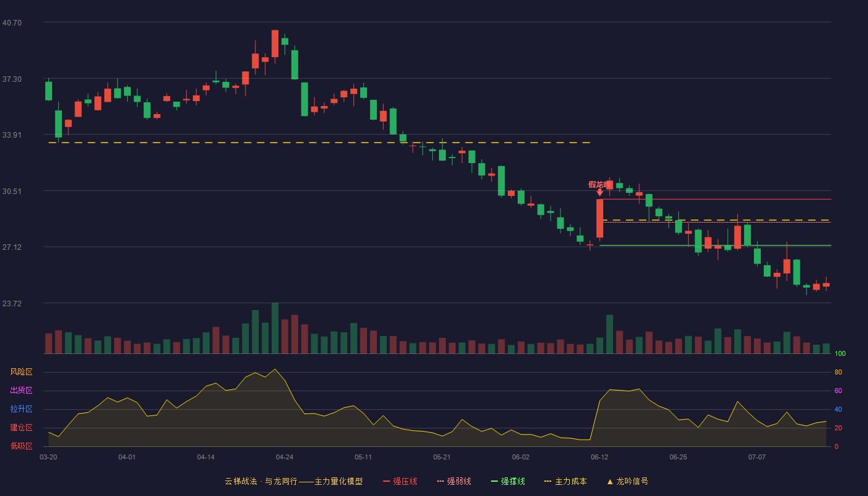
Task: Click the 出货区 zone label
Action: click(21, 391)
